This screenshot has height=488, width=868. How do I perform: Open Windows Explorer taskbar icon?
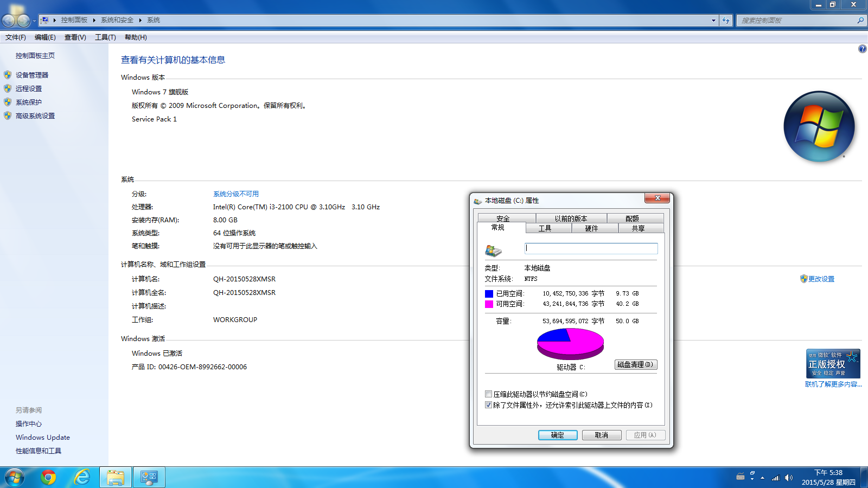(x=116, y=477)
